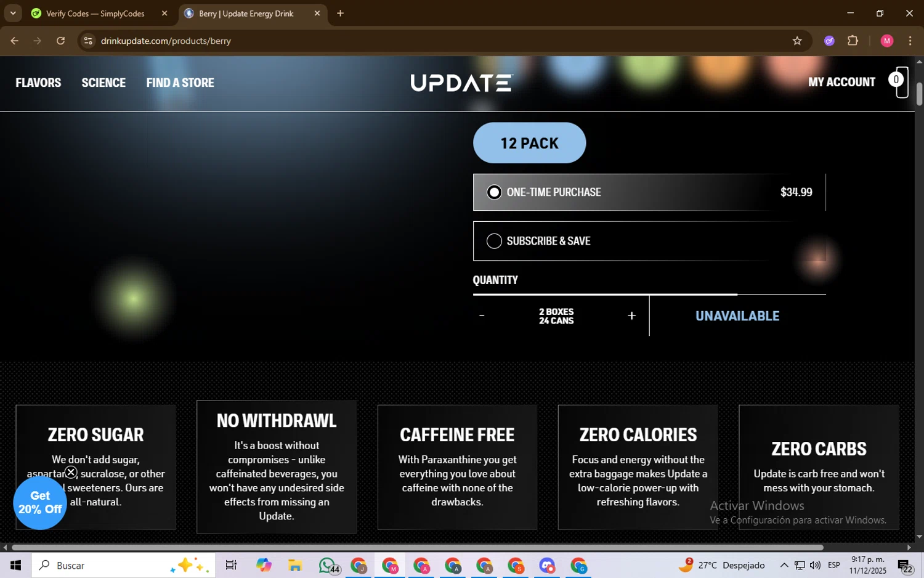Open the FLAVORS menu
Image resolution: width=924 pixels, height=578 pixels.
[x=38, y=83]
